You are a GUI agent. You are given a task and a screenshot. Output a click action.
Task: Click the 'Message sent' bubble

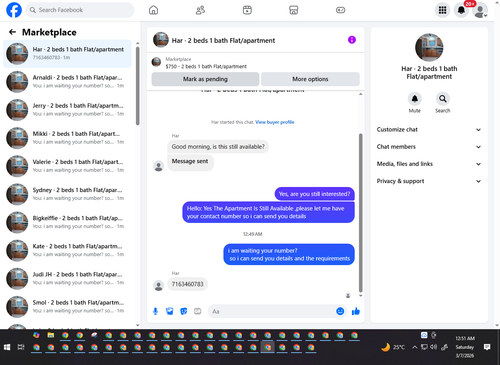[190, 163]
